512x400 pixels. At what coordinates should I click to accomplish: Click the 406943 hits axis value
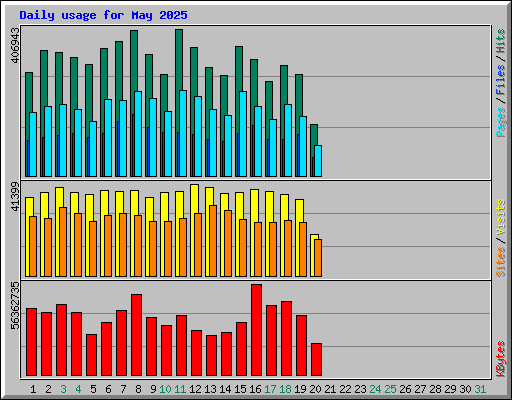15,46
